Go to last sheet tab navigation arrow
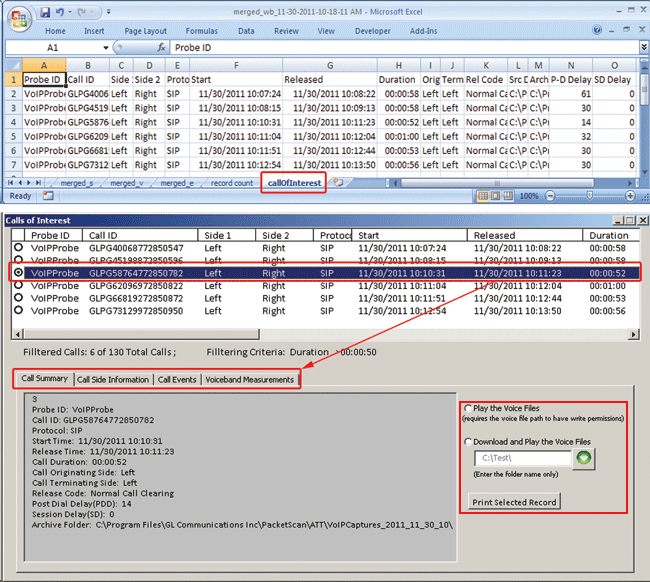650x582 pixels. (38, 183)
